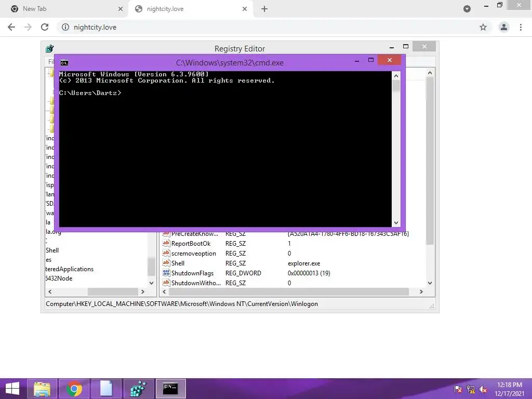Image resolution: width=532 pixels, height=399 pixels.
Task: Minimize the Registry Editor window
Action: pyautogui.click(x=392, y=47)
